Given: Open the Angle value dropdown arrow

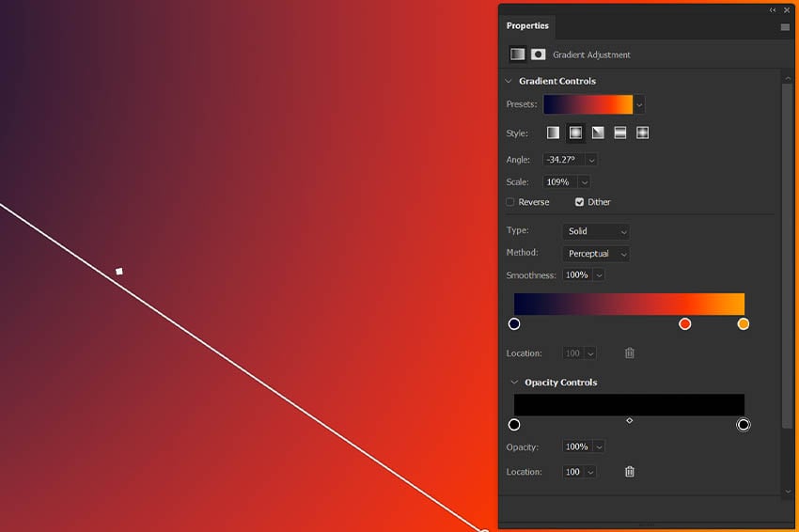Looking at the screenshot, I should point(591,160).
